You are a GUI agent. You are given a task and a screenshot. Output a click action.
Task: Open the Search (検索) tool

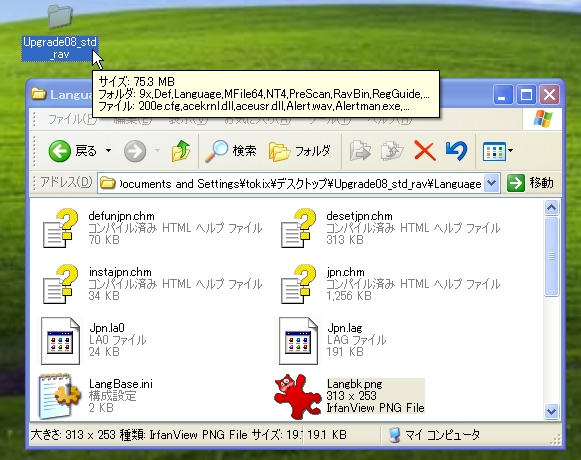pyautogui.click(x=231, y=151)
